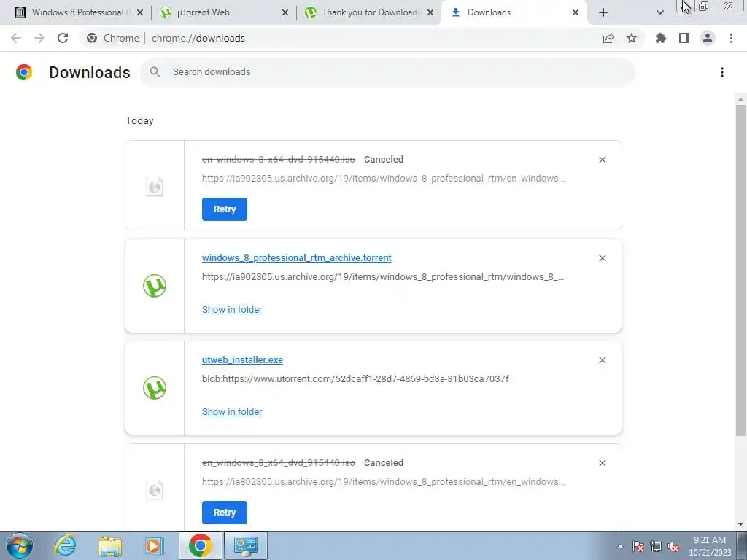Retry the ia802305 canceled ISO download
The width and height of the screenshot is (747, 560).
coord(225,513)
